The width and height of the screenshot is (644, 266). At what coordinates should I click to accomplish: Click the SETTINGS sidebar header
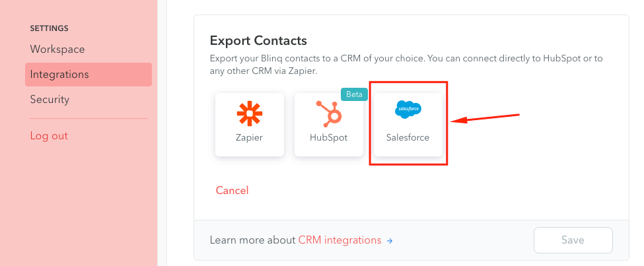click(50, 28)
